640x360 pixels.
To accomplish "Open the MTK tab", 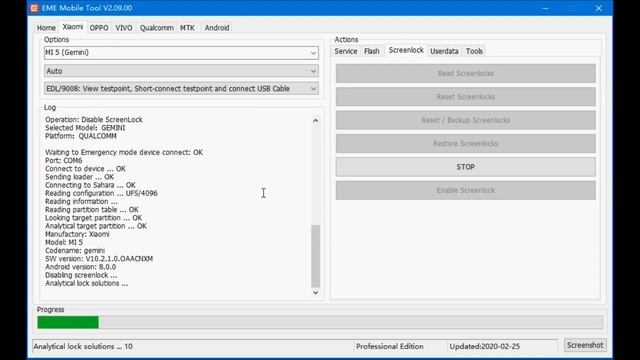I will pos(187,28).
